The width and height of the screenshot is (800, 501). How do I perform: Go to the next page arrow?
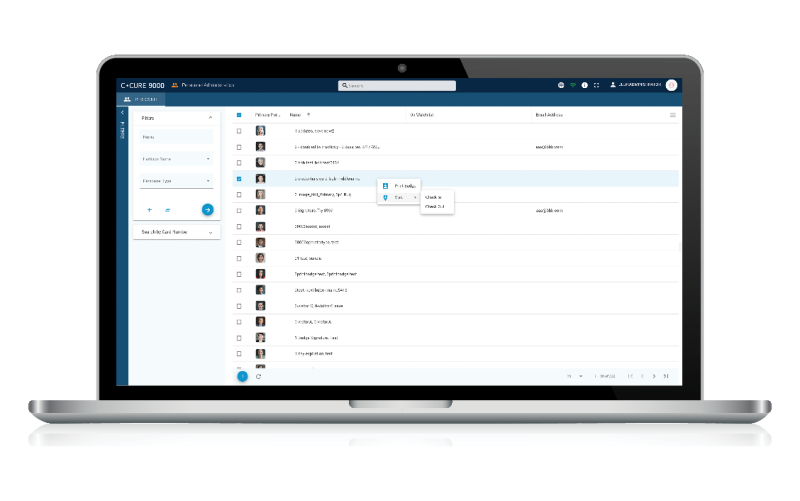(x=654, y=376)
